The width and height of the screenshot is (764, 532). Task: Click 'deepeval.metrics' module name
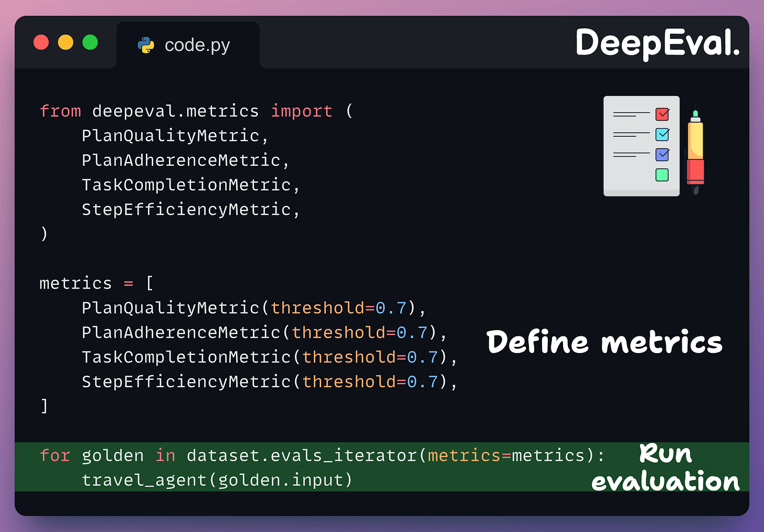coord(175,111)
